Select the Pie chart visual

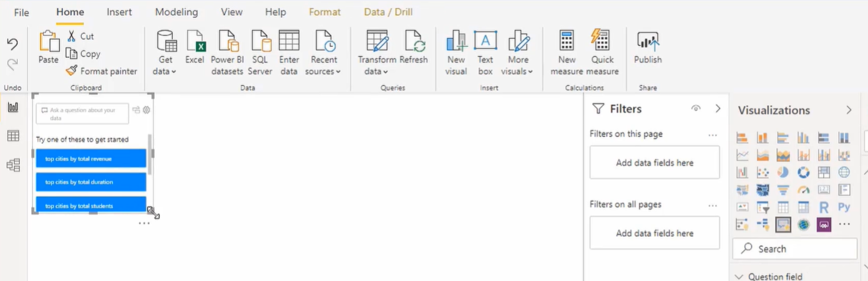tap(783, 173)
